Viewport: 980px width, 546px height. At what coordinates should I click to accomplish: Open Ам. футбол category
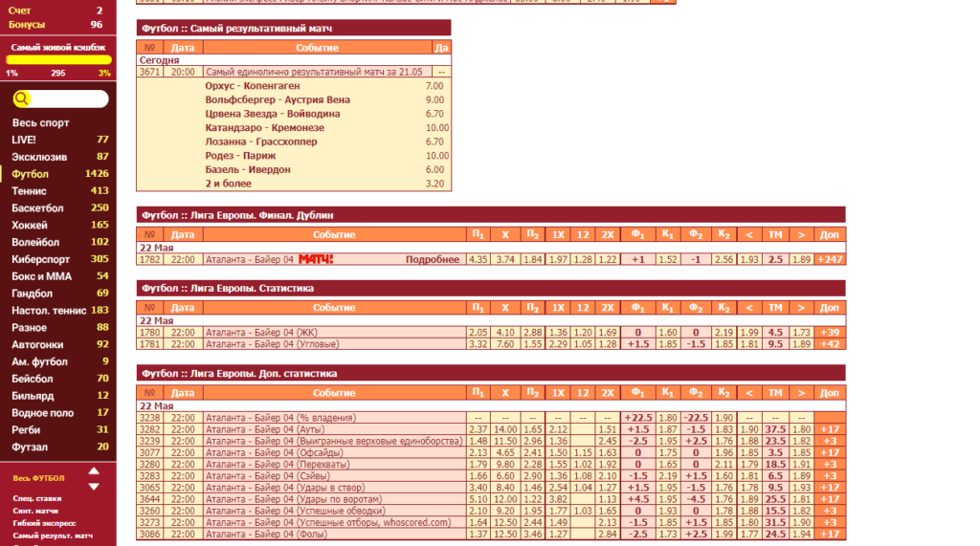coord(39,361)
